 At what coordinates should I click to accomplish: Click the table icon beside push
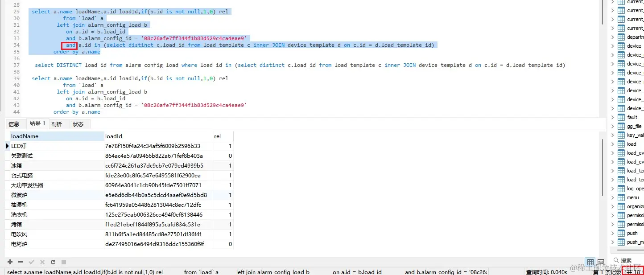tap(621, 233)
